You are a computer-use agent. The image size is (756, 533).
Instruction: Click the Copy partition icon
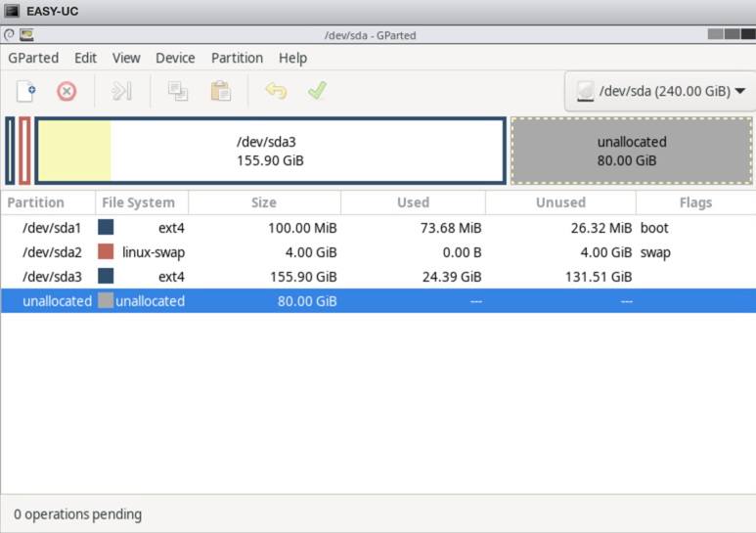[x=178, y=92]
